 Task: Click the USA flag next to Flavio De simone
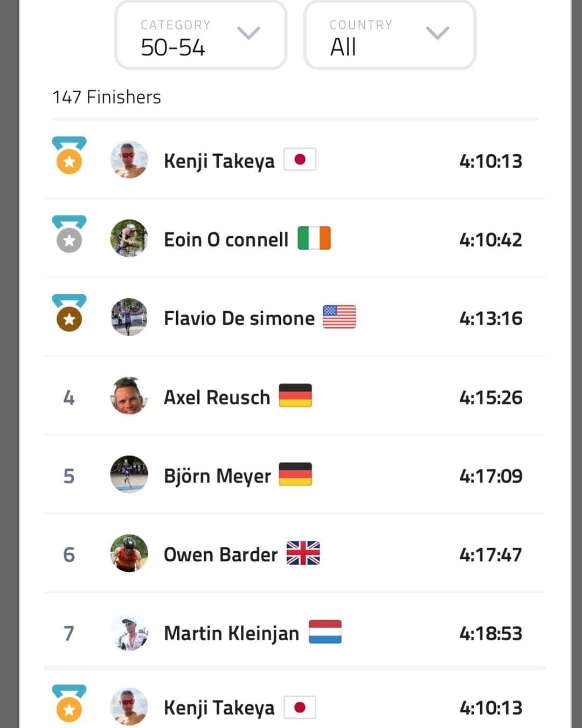339,317
